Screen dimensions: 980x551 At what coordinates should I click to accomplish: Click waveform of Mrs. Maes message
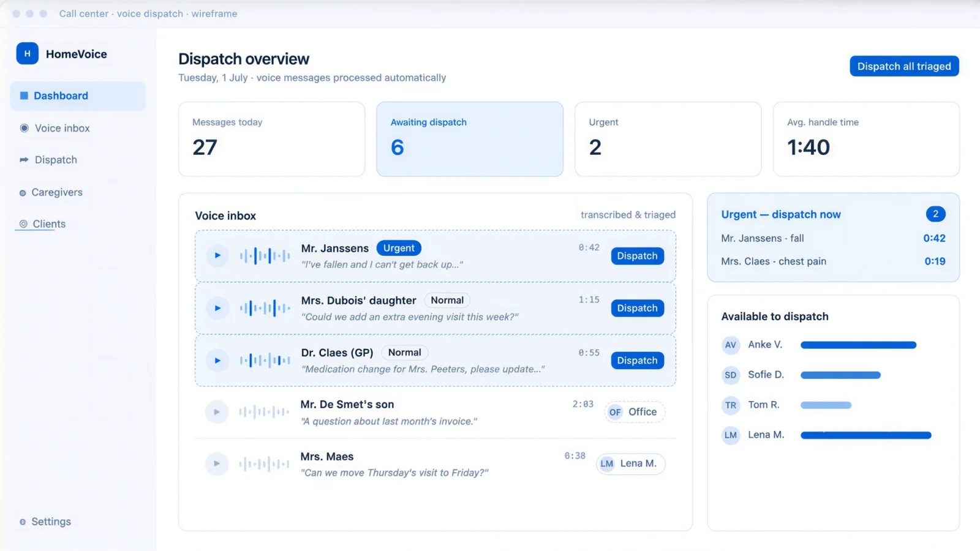click(264, 464)
